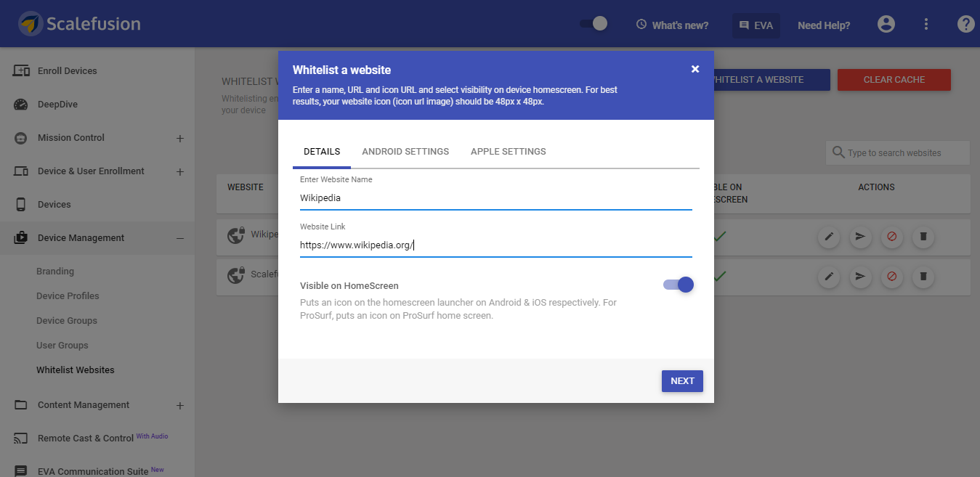Toggle Visible on HomeScreen switch
This screenshot has width=980, height=477.
[679, 285]
